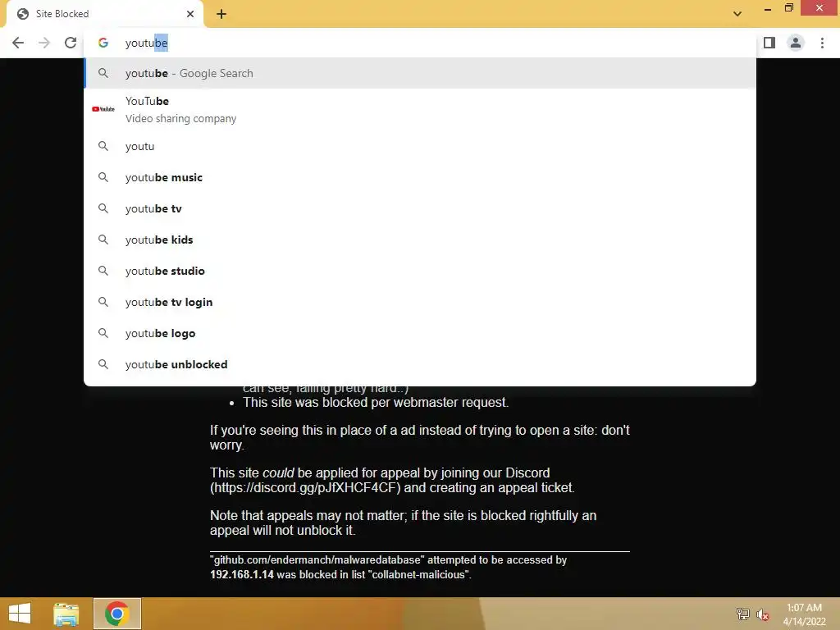Close the Site Blocked tab
This screenshot has height=630, width=840.
point(190,14)
